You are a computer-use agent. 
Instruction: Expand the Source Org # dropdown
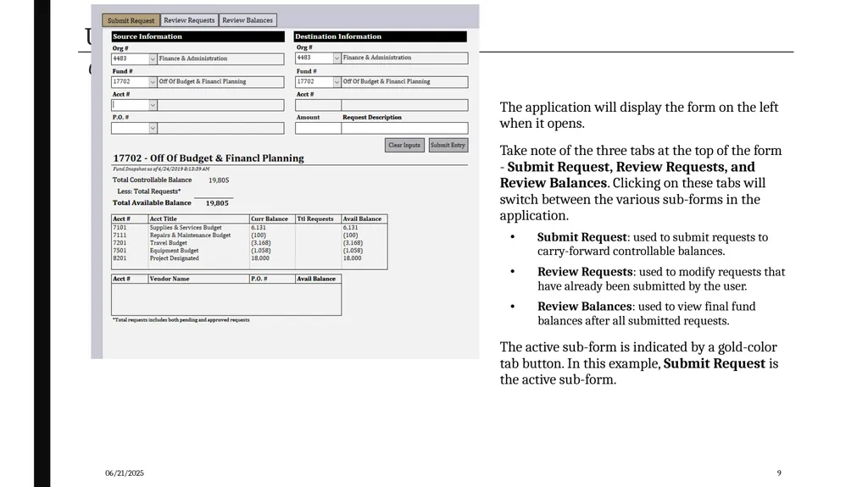tap(153, 58)
